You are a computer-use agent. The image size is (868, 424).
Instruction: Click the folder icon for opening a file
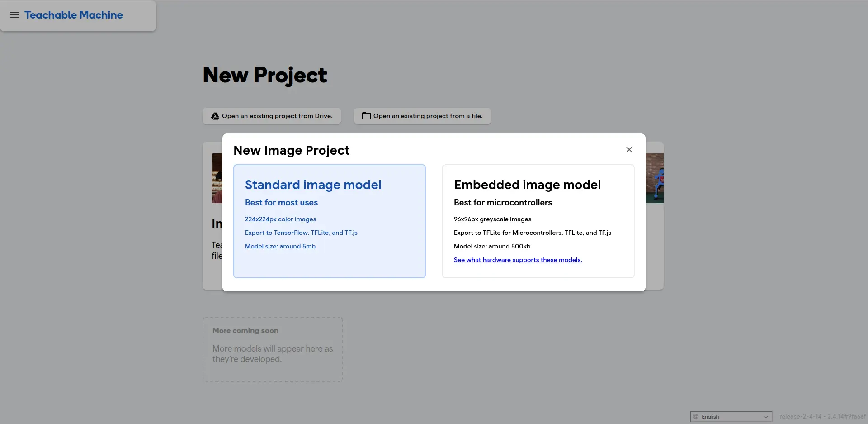pyautogui.click(x=367, y=116)
